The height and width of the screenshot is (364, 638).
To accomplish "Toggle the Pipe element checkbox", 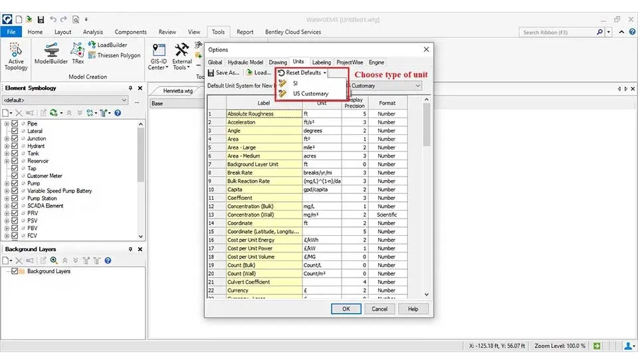I will [x=15, y=124].
